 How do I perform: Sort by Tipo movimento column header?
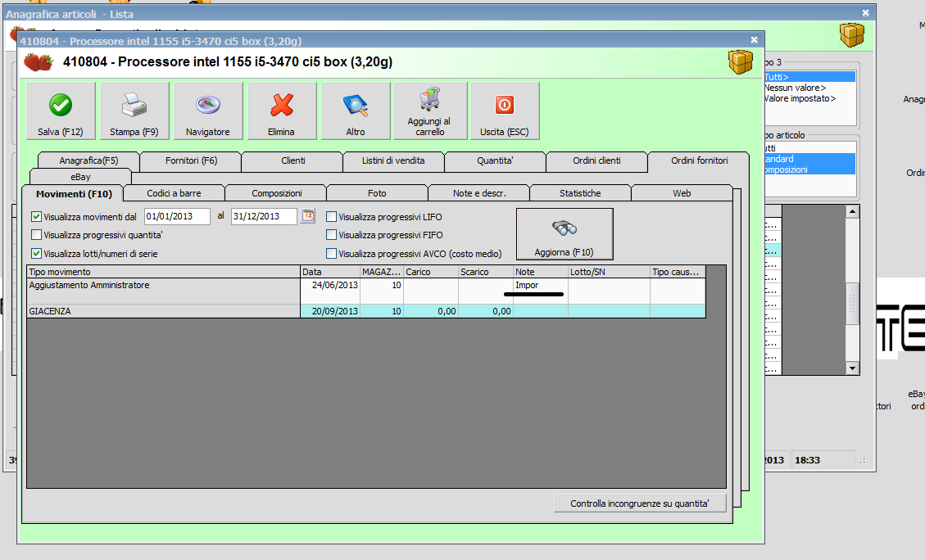(x=163, y=272)
